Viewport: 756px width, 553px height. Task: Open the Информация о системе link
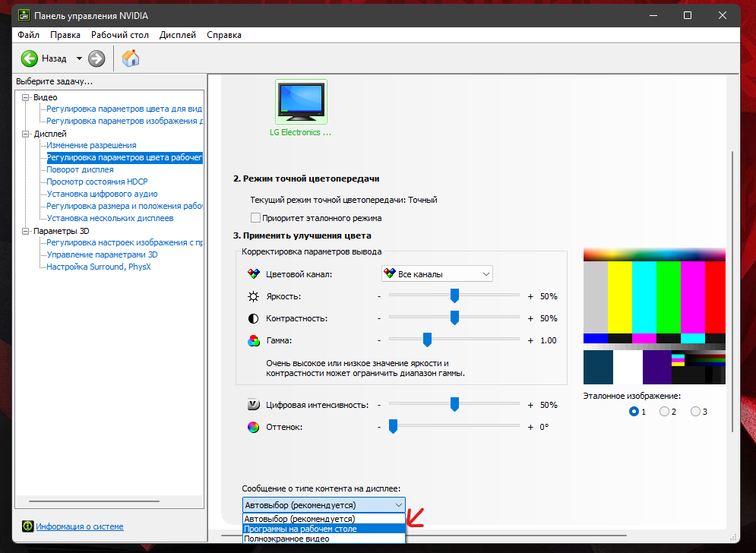click(80, 526)
